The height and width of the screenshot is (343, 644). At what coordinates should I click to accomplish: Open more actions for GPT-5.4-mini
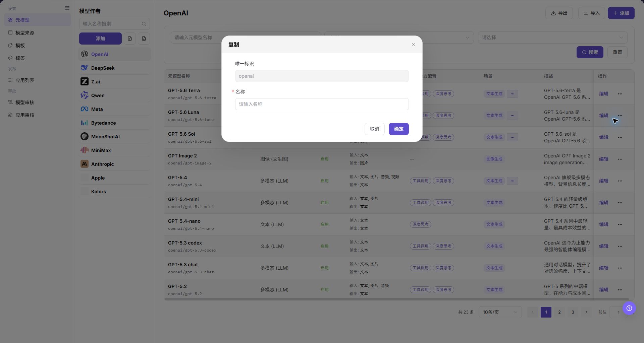[x=620, y=203]
